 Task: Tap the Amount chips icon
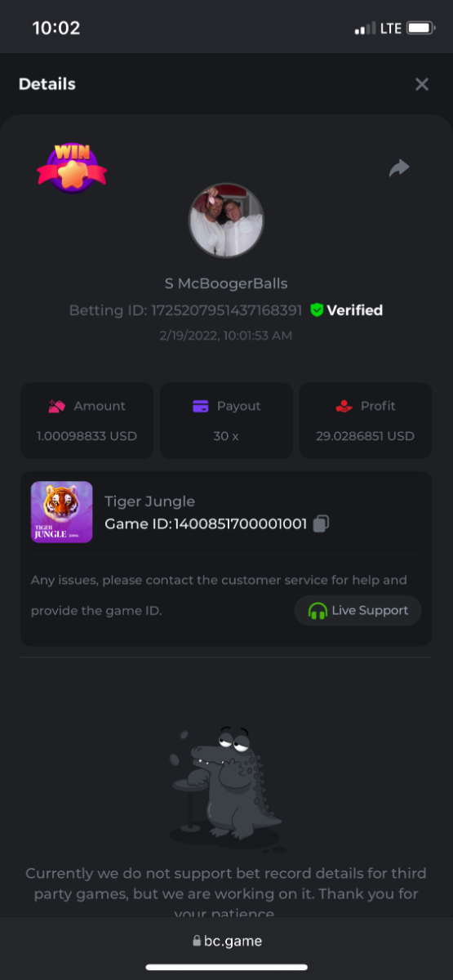coord(56,406)
